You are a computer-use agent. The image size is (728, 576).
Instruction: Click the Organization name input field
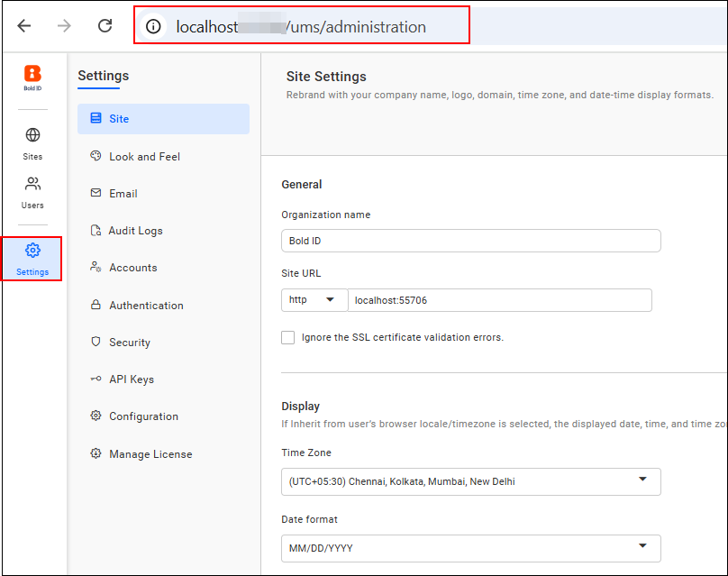click(471, 241)
